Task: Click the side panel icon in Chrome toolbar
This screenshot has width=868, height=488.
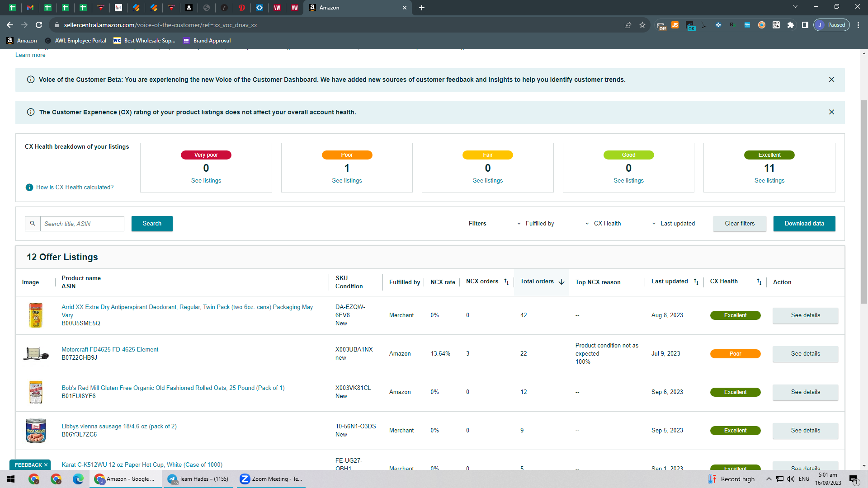Action: [x=805, y=25]
